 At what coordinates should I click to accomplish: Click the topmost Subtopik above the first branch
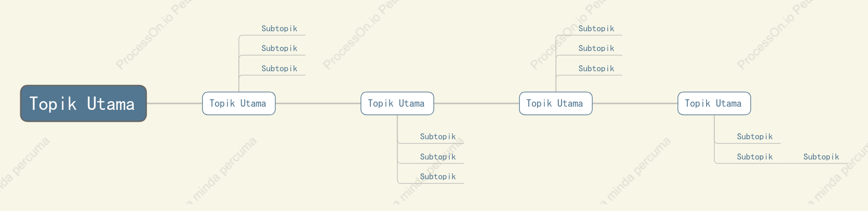pos(279,29)
